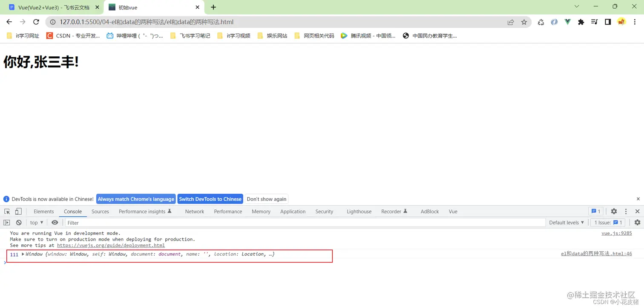Open the CSDN bookmark
The width and height of the screenshot is (644, 308).
[x=73, y=36]
